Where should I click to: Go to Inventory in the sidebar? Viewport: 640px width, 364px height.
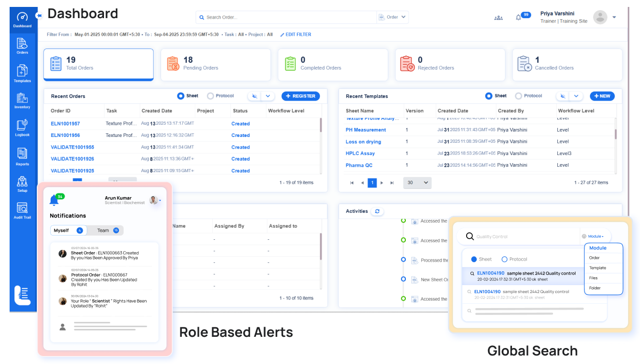pyautogui.click(x=22, y=101)
